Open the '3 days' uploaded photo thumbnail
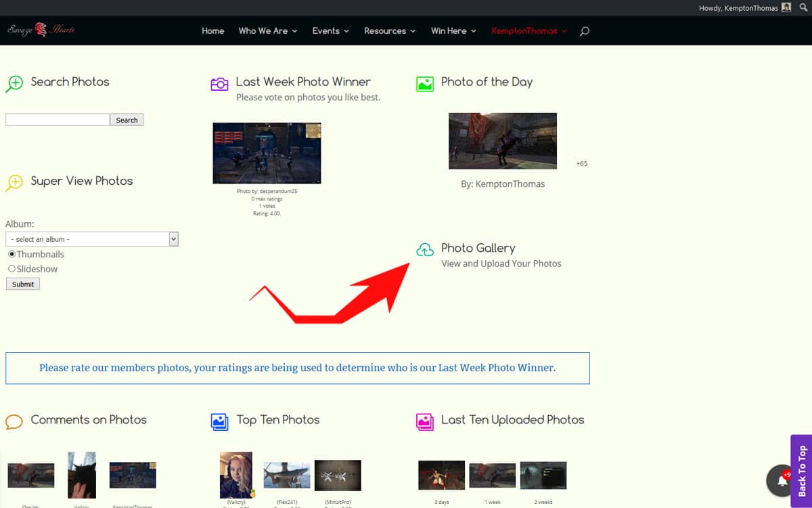812x508 pixels. (x=442, y=475)
